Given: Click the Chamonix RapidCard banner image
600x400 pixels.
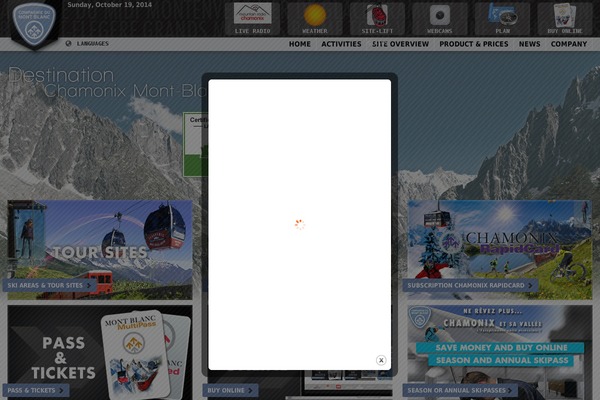Looking at the screenshot, I should point(500,250).
